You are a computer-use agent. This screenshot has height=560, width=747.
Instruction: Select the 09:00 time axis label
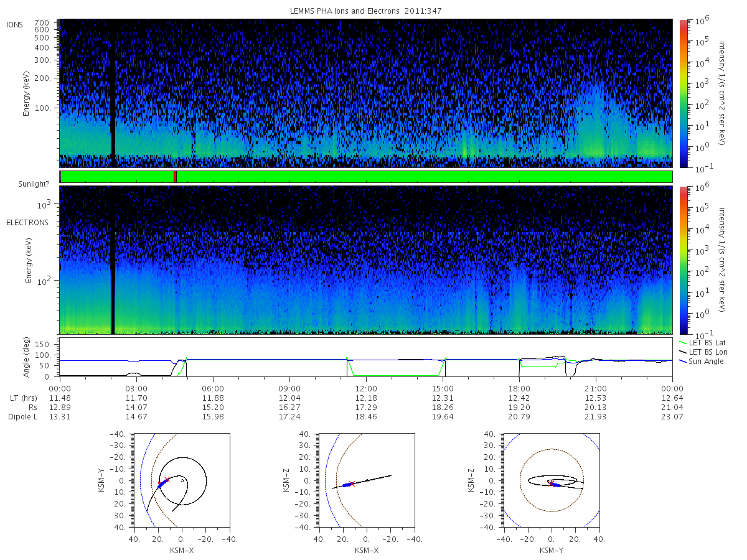(x=289, y=388)
